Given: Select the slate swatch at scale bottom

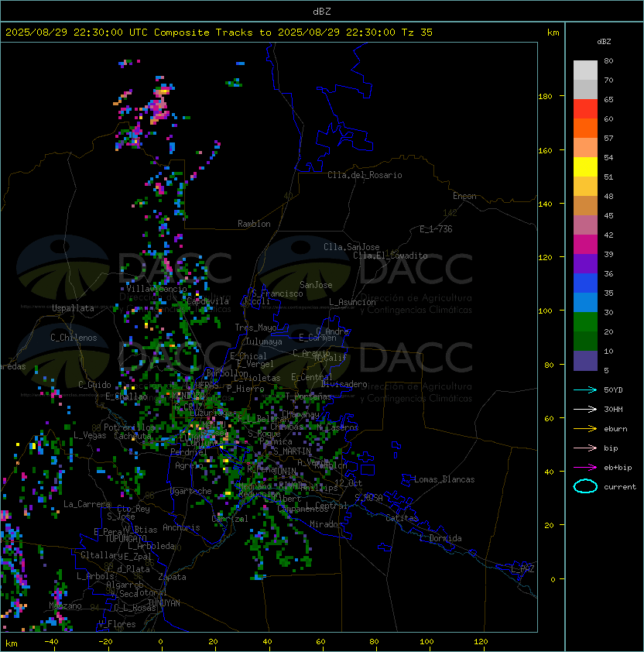Looking at the screenshot, I should 585,361.
